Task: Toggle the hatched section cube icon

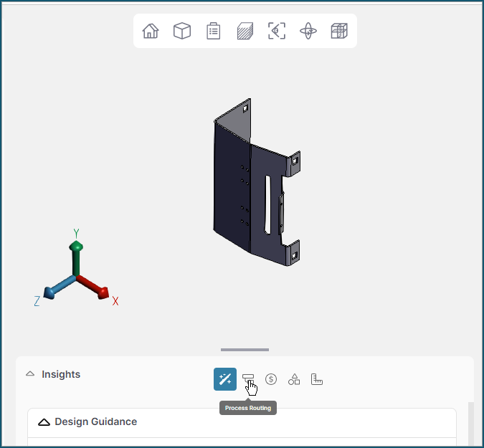Action: point(245,31)
